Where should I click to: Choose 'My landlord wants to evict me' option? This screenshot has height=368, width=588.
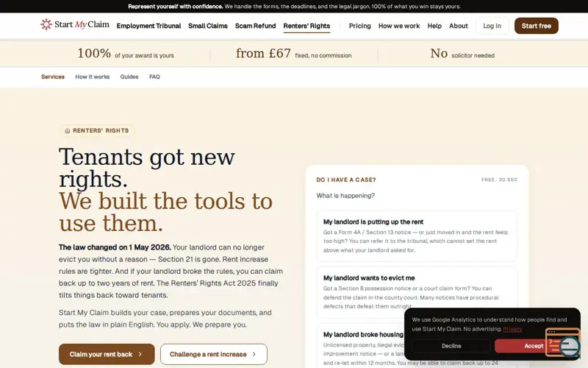417,292
